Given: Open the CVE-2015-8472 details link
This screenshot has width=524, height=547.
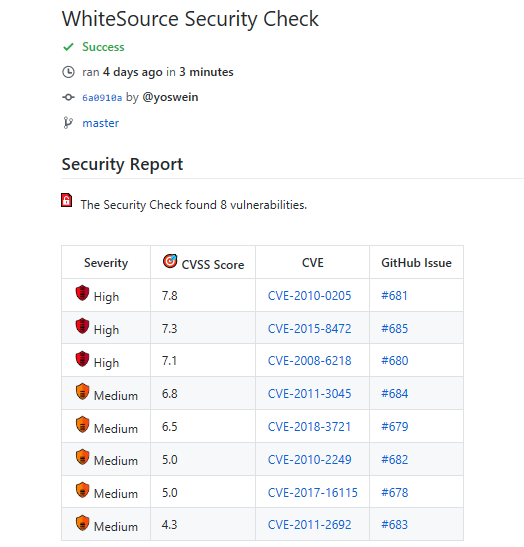Looking at the screenshot, I should point(309,329).
